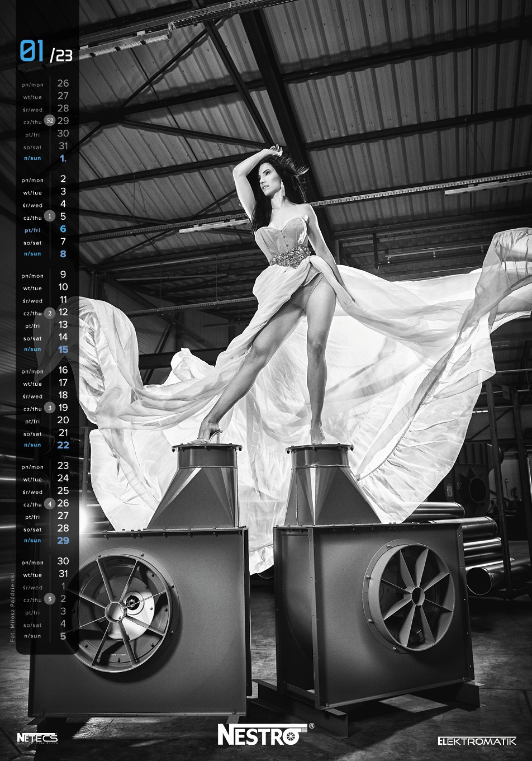Viewport: 532px width, 761px height.
Task: Click the ELEKTROMATIK logo
Action: coord(477,741)
